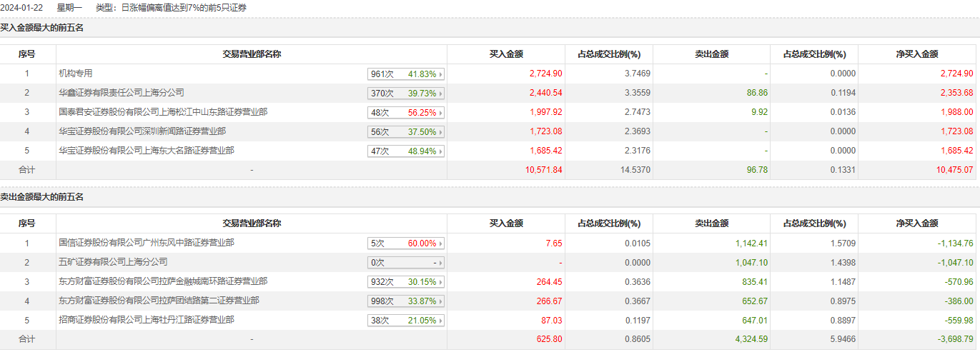
Task: Select 华宝证券上海东大名路营业部 link
Action: pyautogui.click(x=147, y=151)
